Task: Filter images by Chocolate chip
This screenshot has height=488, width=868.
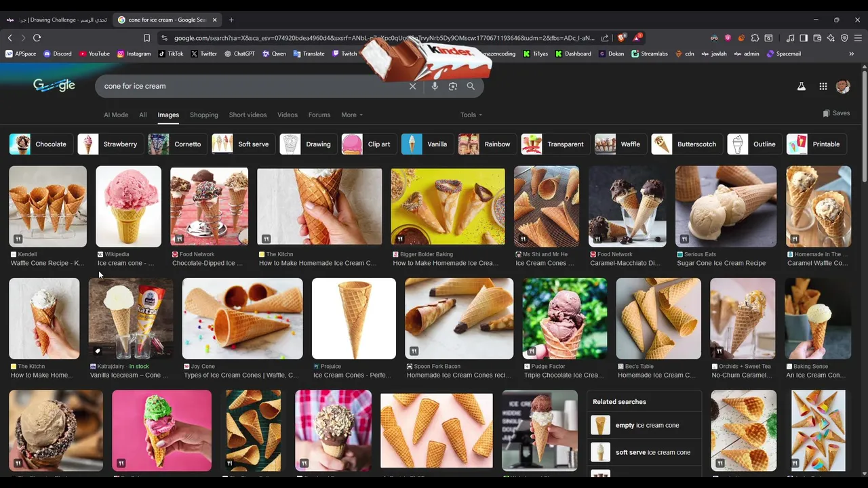Action: [41, 144]
